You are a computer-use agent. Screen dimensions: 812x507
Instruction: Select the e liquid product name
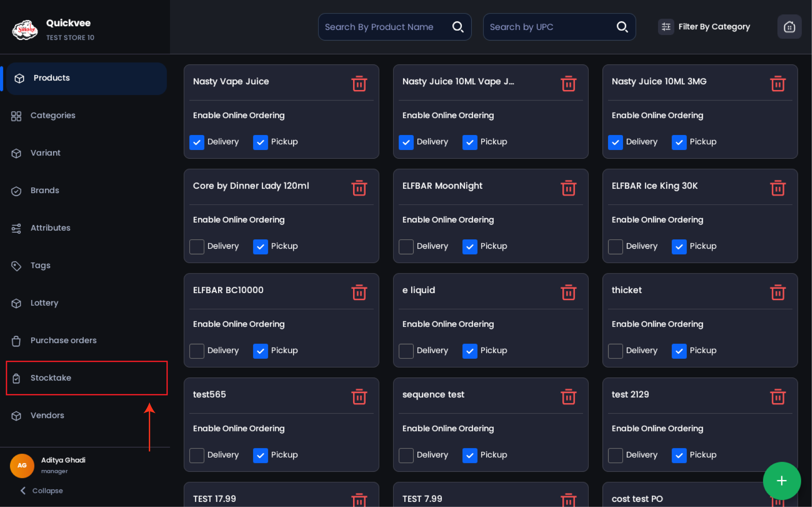[418, 290]
